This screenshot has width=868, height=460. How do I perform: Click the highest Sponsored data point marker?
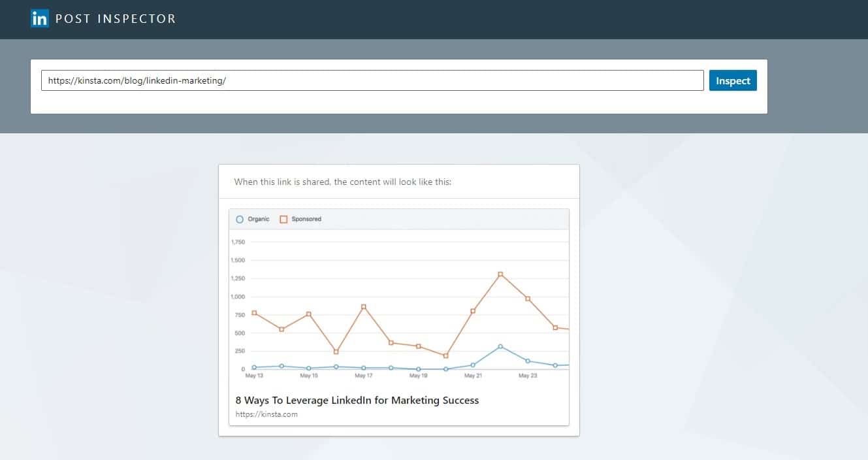[x=500, y=274]
